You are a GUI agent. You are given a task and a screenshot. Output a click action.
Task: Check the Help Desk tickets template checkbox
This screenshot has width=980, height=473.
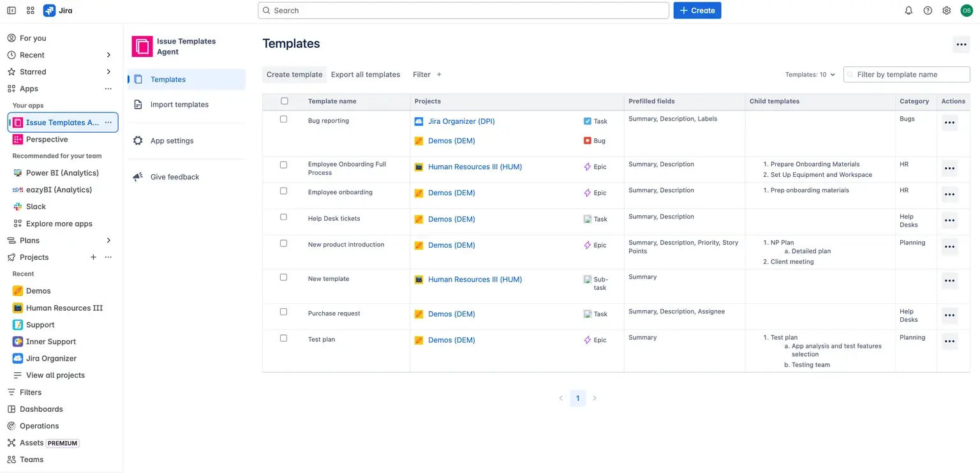click(x=284, y=217)
